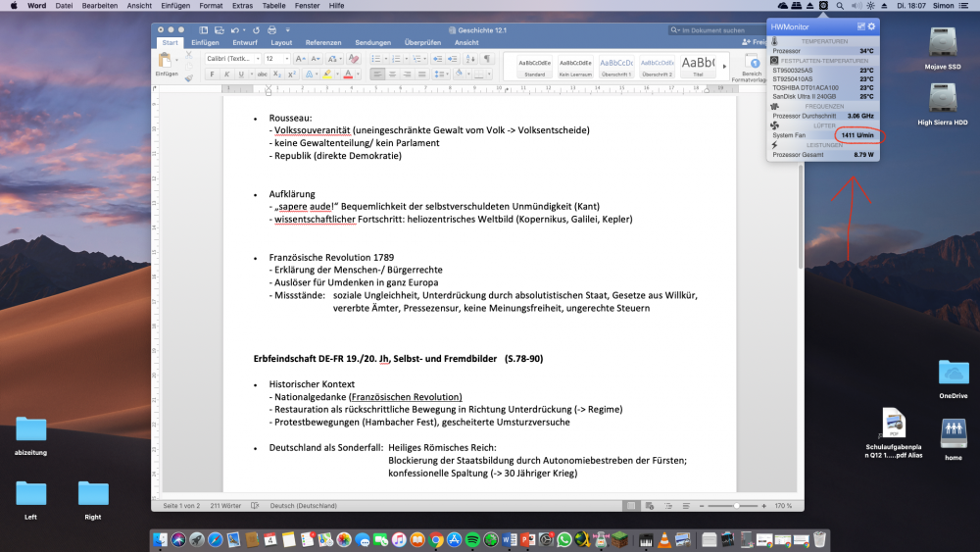
Task: Select the Mojave SSD desktop drive
Action: tap(943, 48)
